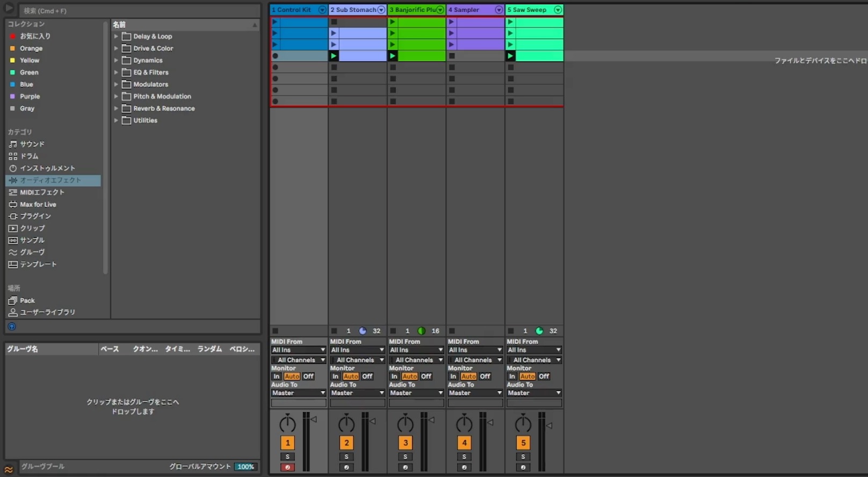Select the Max for Live category
Screen dimensions: 868x477
tap(38, 205)
